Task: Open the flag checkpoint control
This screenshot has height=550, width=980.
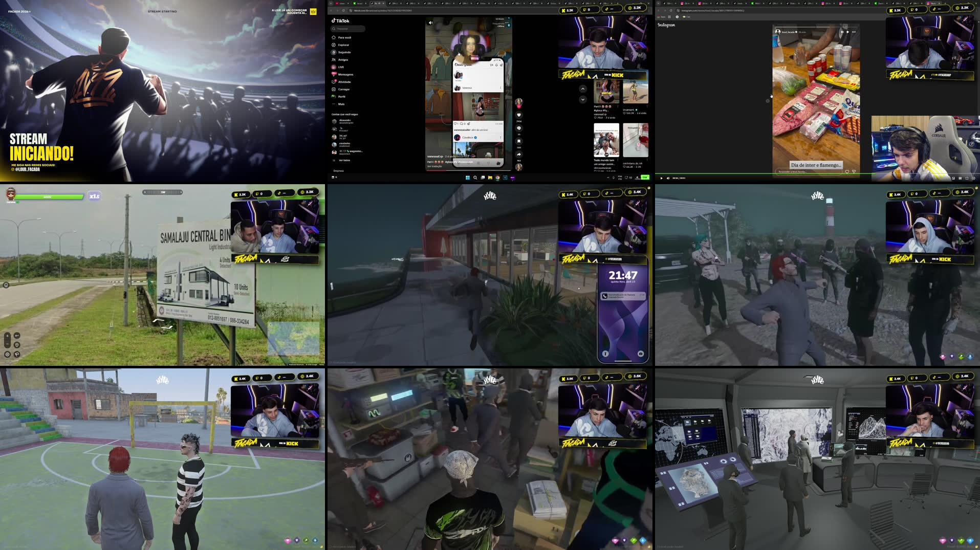Action: (17, 354)
